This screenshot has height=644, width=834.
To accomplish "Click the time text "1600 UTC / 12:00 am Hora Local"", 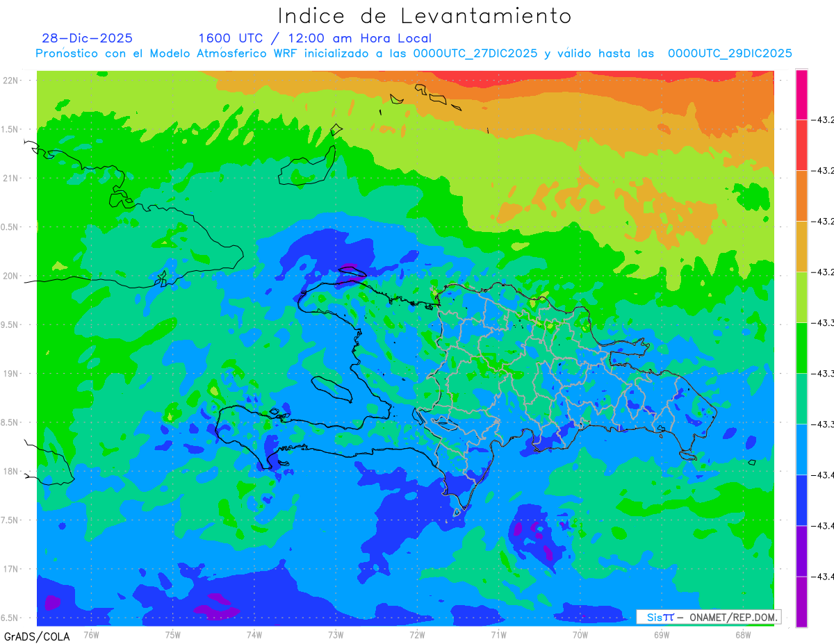I will pyautogui.click(x=315, y=38).
